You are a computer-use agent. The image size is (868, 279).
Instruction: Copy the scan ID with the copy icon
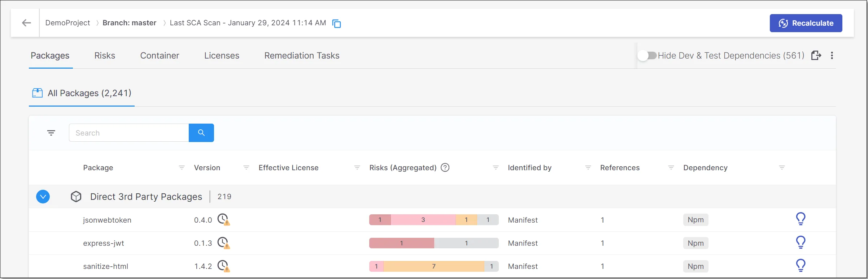tap(336, 23)
